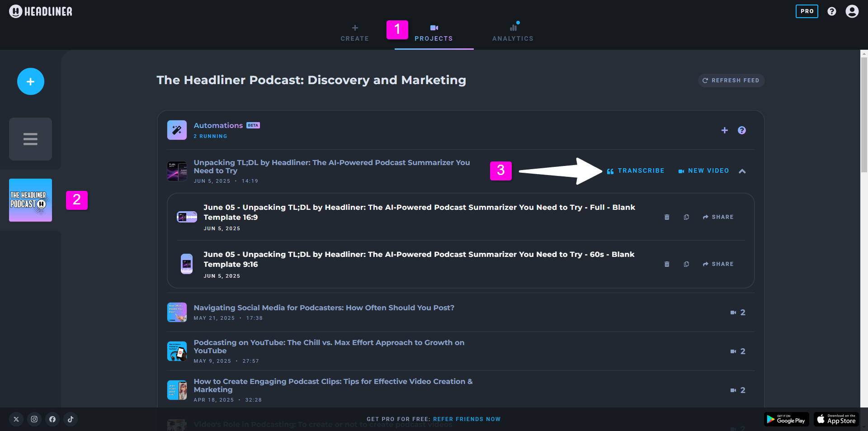
Task: Switch to the Projects tab
Action: [x=434, y=33]
